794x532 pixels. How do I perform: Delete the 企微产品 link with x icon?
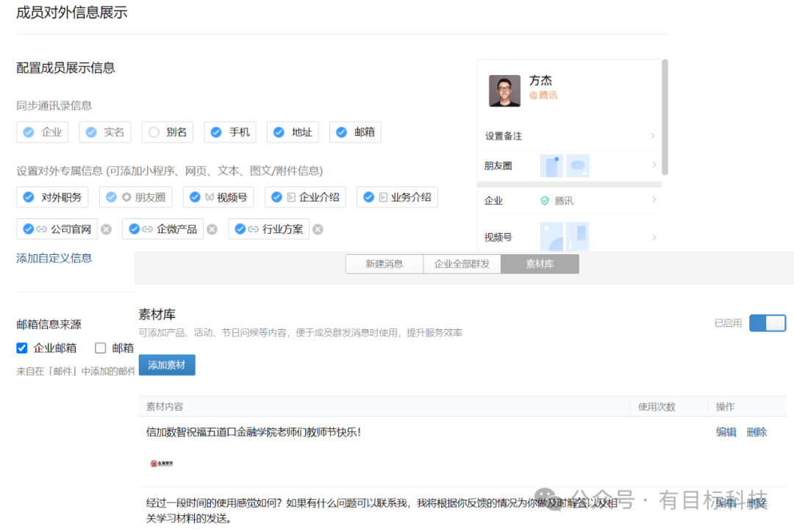click(212, 229)
